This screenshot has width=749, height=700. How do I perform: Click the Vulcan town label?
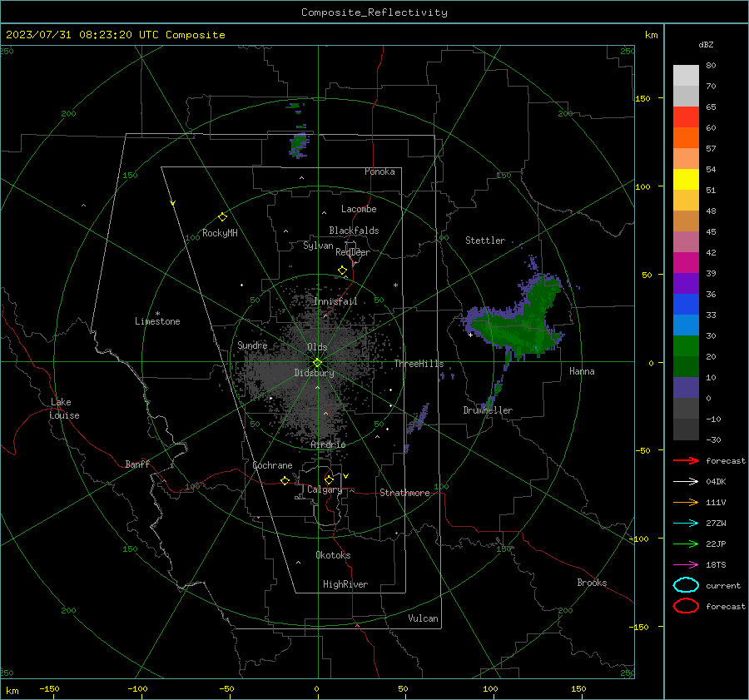point(424,618)
